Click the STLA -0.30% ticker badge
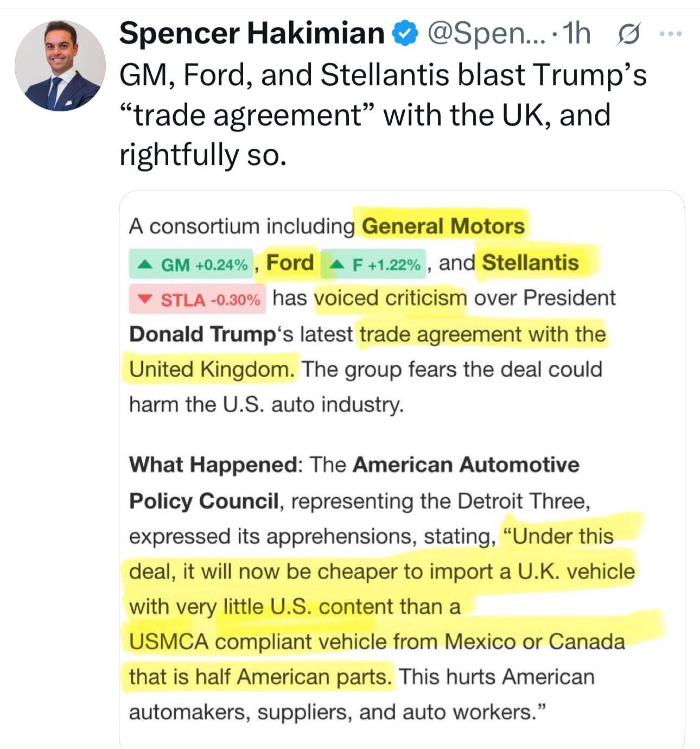 coord(198,300)
